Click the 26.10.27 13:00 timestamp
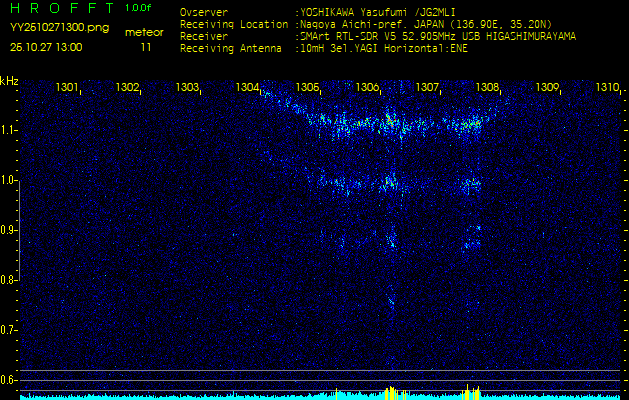629x400 pixels. (47, 47)
